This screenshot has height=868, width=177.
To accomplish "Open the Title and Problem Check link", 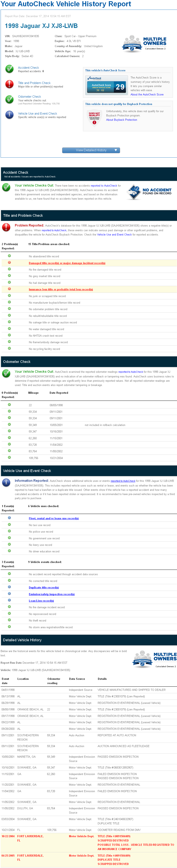I will click(x=34, y=83).
